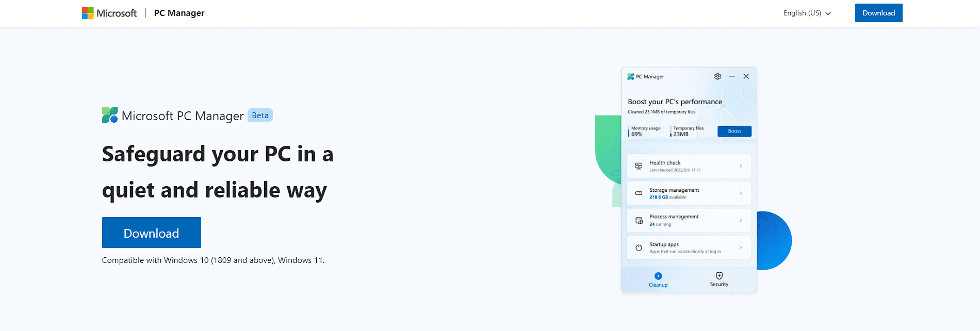This screenshot has width=980, height=331.
Task: Open the Startup apps row
Action: click(689, 248)
